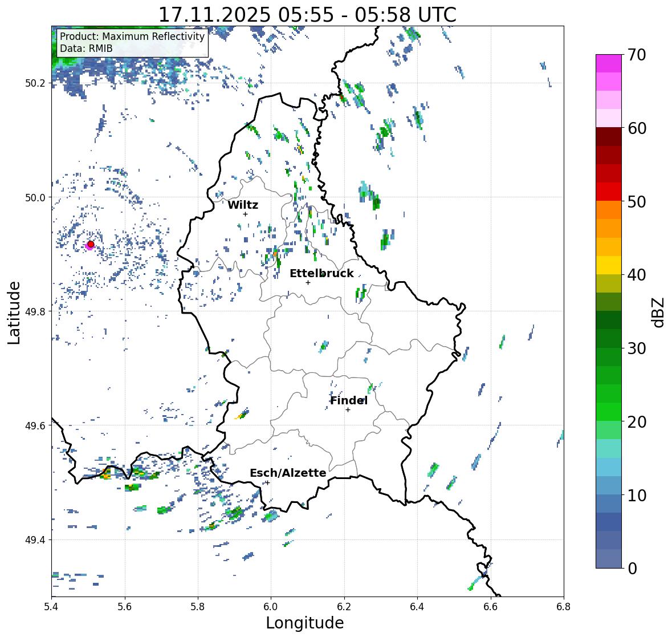Click the cross marker below the Esch/Alzette label
This screenshot has width=672, height=637.
[x=267, y=482]
